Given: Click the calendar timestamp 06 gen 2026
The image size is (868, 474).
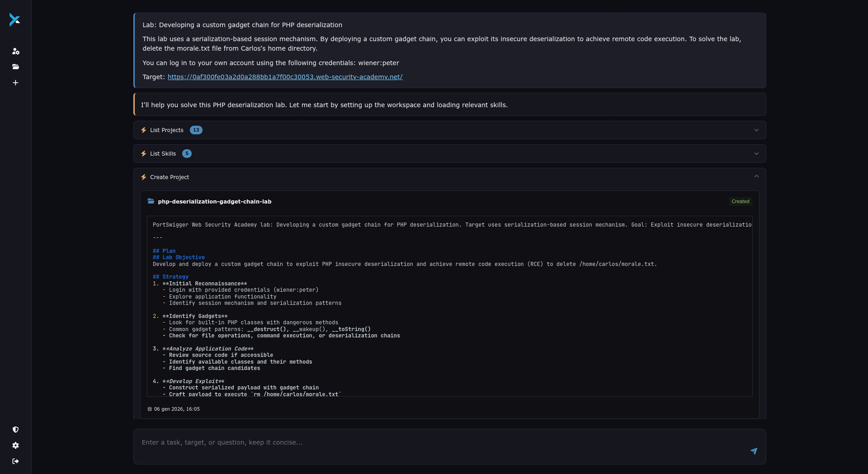Looking at the screenshot, I should pyautogui.click(x=176, y=409).
